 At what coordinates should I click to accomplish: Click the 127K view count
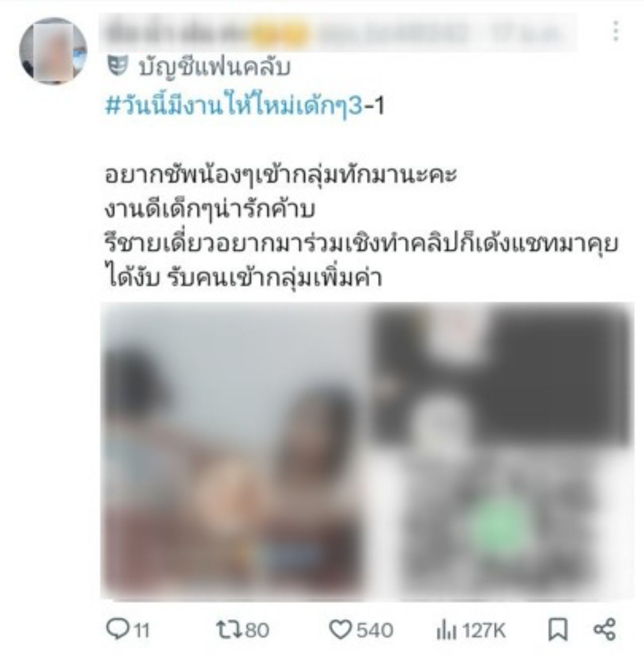pos(484,630)
